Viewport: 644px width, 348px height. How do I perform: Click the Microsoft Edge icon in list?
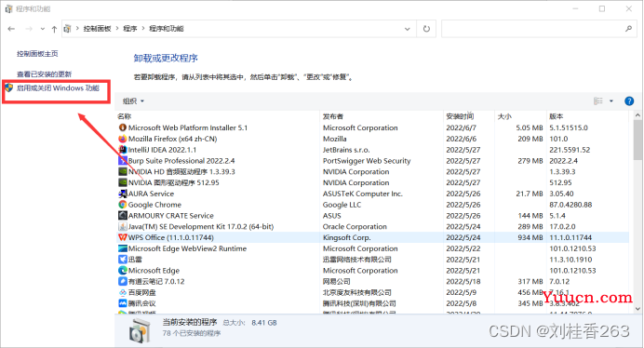pos(123,271)
